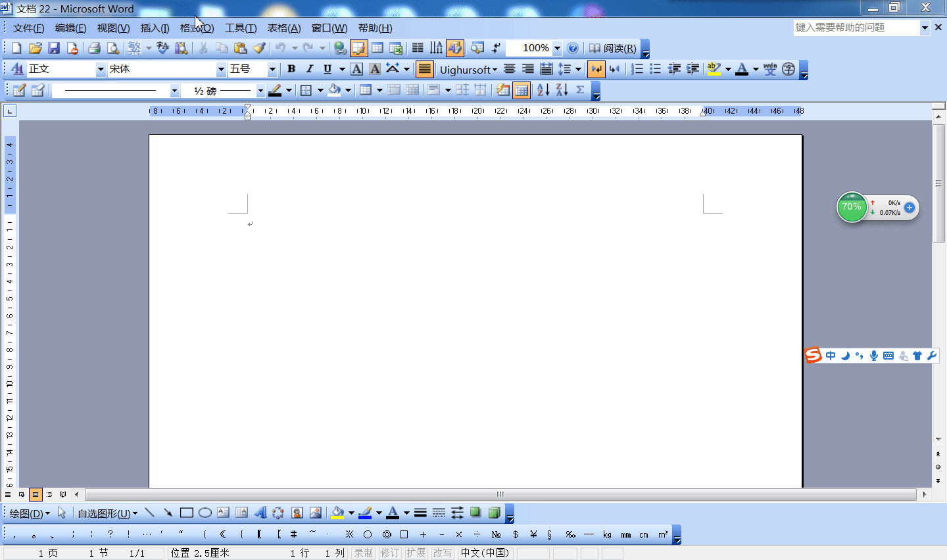Toggle left-to-right text direction button
The image size is (947, 560).
tap(596, 69)
